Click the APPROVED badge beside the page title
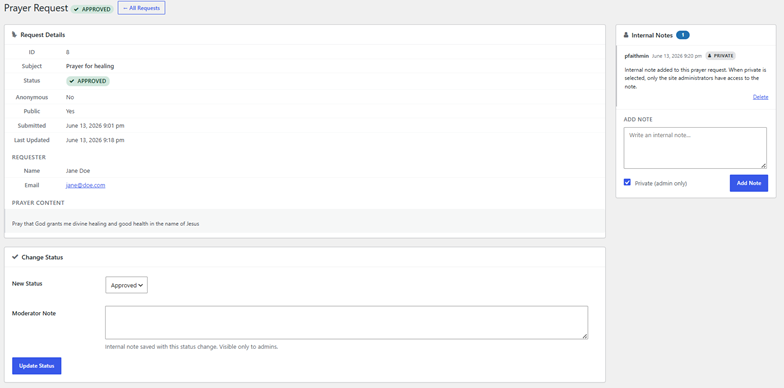Screen dimensions: 784x388 92,9
